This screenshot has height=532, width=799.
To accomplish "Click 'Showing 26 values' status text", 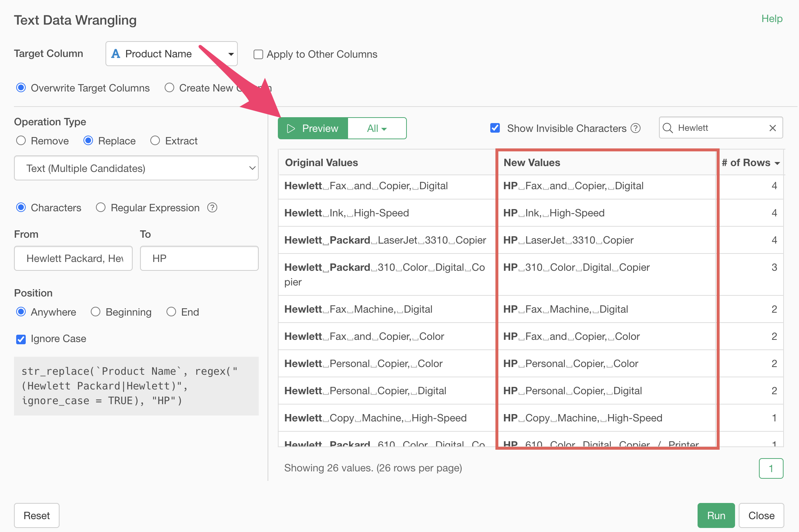I will coord(373,468).
